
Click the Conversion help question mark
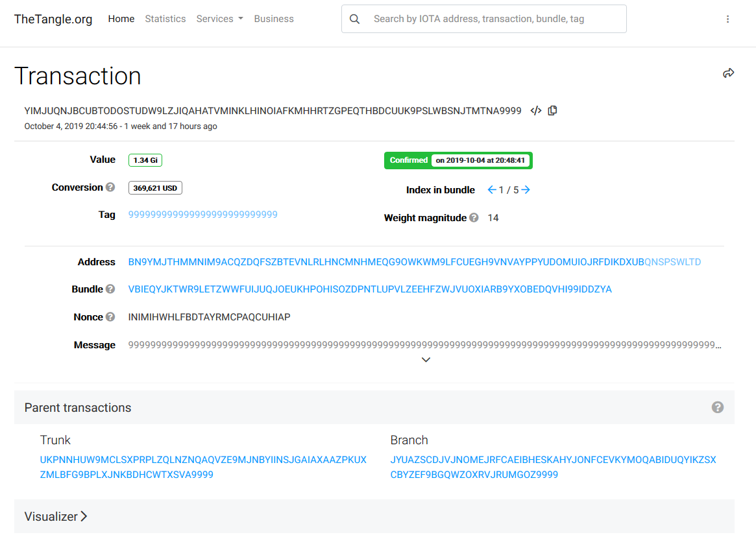[x=110, y=187]
